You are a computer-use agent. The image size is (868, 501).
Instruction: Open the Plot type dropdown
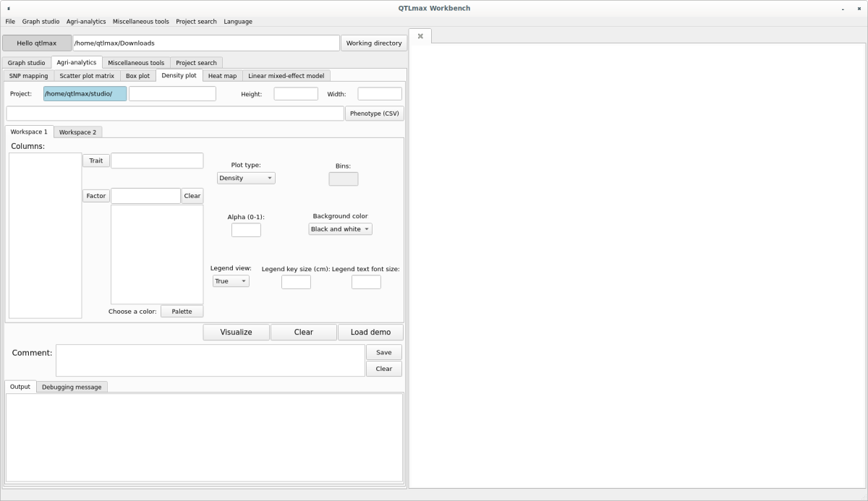tap(246, 178)
